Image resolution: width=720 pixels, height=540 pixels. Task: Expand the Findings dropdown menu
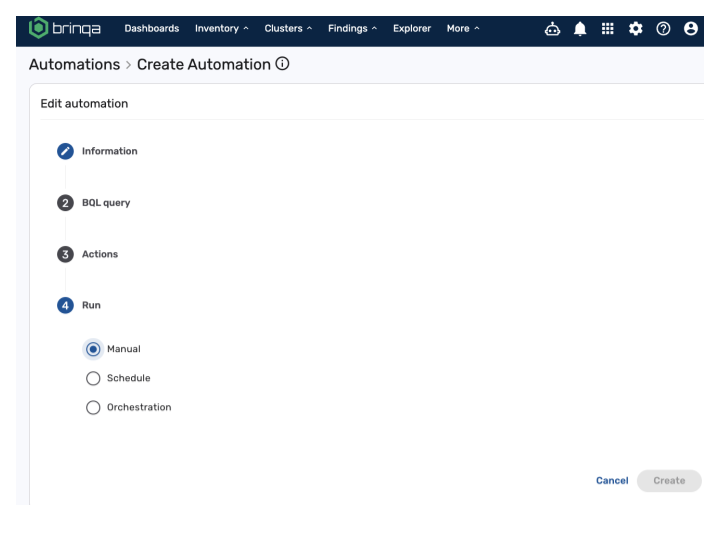tap(353, 28)
